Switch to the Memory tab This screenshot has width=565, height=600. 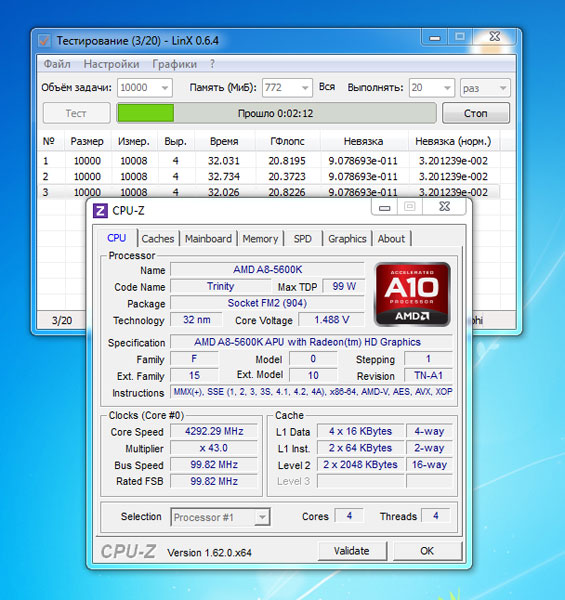tap(260, 239)
